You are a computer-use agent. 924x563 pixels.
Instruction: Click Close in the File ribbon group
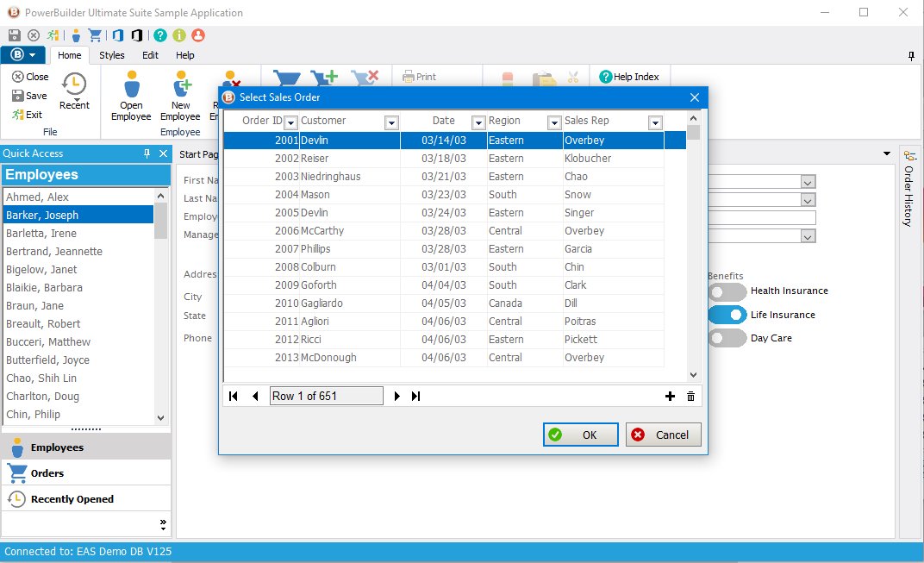click(x=31, y=77)
